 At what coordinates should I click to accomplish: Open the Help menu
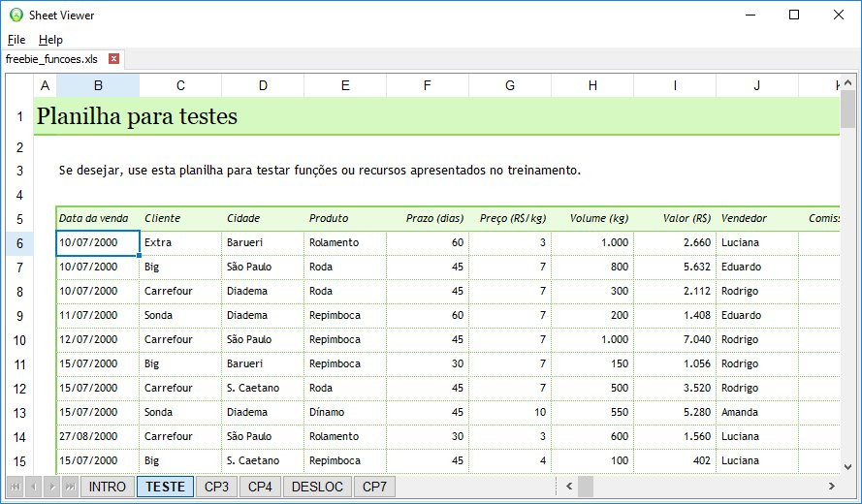tap(50, 40)
